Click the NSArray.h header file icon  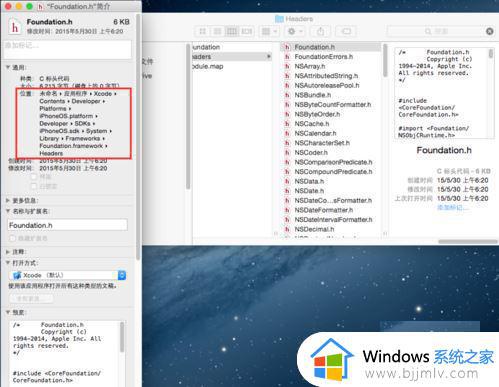click(287, 66)
